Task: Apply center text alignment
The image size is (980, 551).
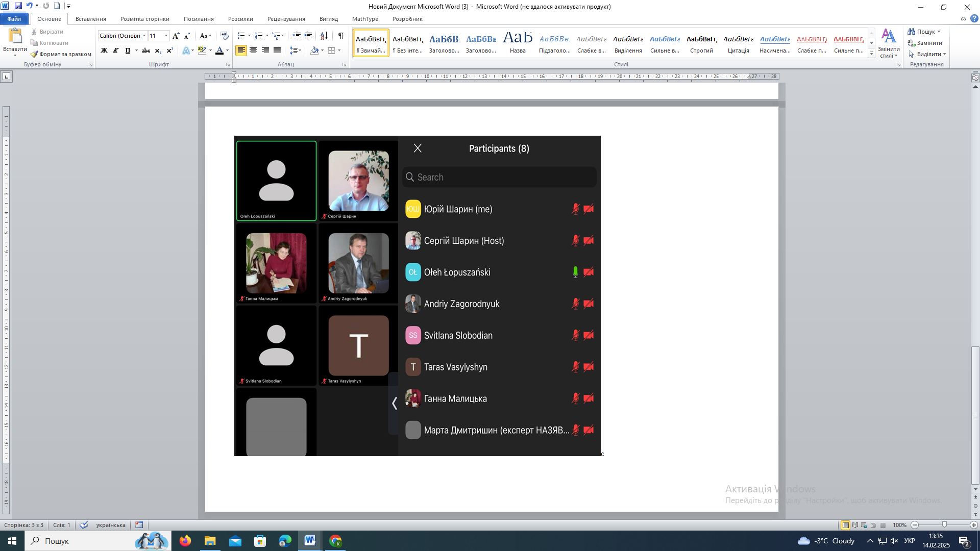Action: point(253,51)
